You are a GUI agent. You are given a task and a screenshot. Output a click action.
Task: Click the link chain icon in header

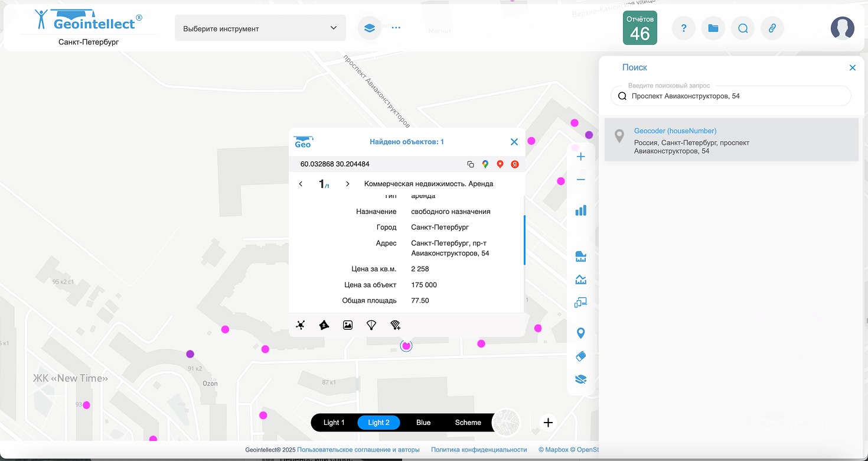(x=772, y=28)
